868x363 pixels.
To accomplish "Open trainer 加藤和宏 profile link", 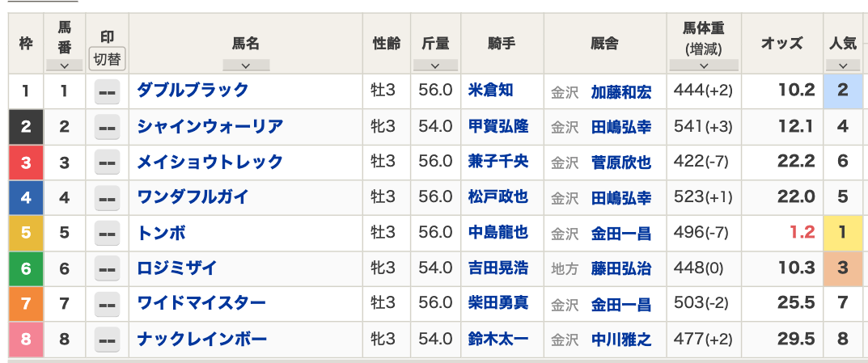I will coord(621,92).
